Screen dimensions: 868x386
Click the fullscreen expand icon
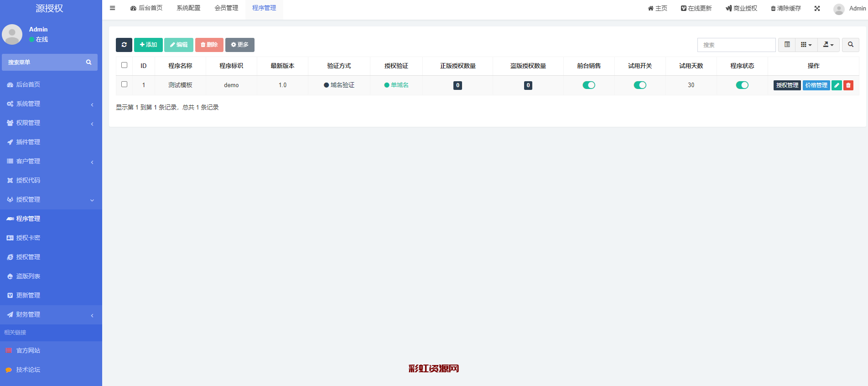[817, 8]
